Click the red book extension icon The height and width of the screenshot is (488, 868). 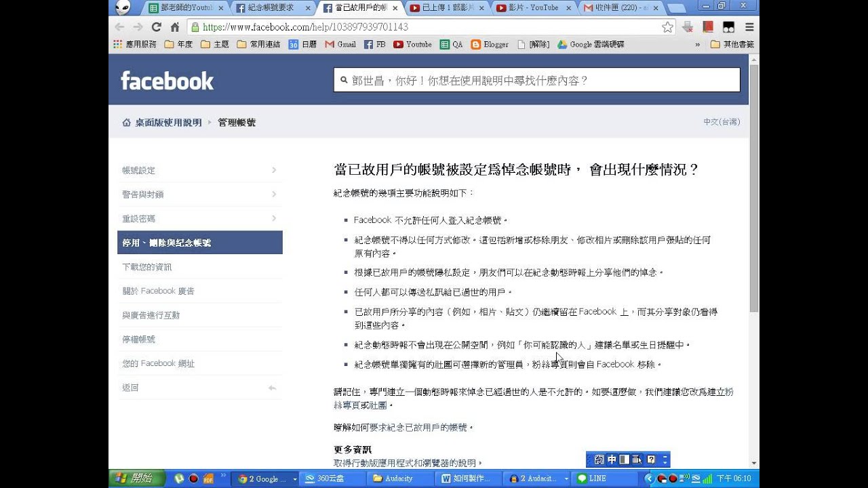[708, 27]
